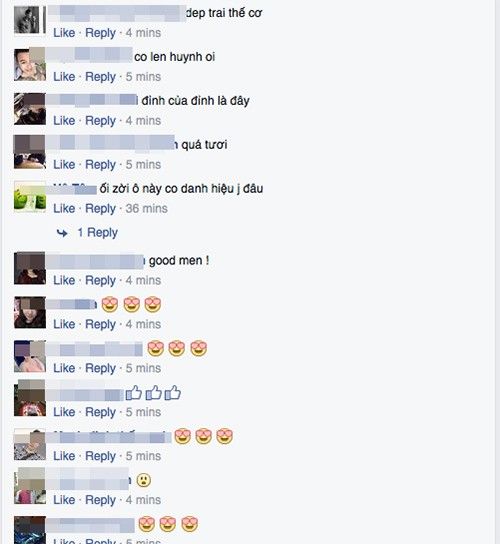Like the comment posted 36 mins ago
Image resolution: width=500 pixels, height=544 pixels.
[64, 209]
